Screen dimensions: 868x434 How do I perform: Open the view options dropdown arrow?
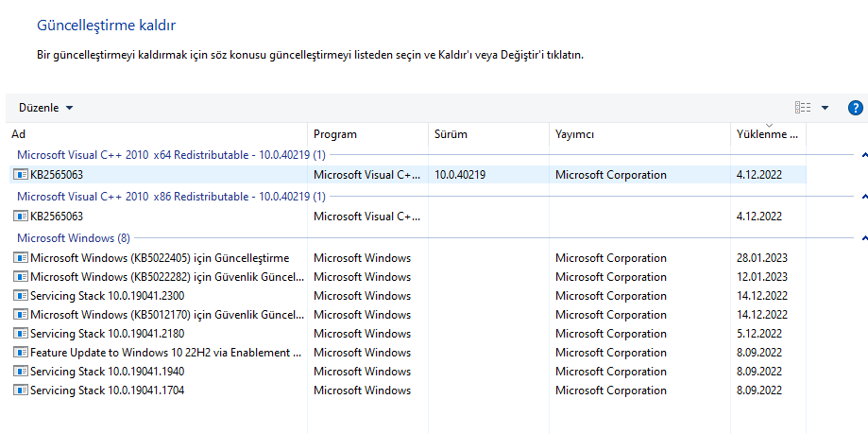(825, 108)
